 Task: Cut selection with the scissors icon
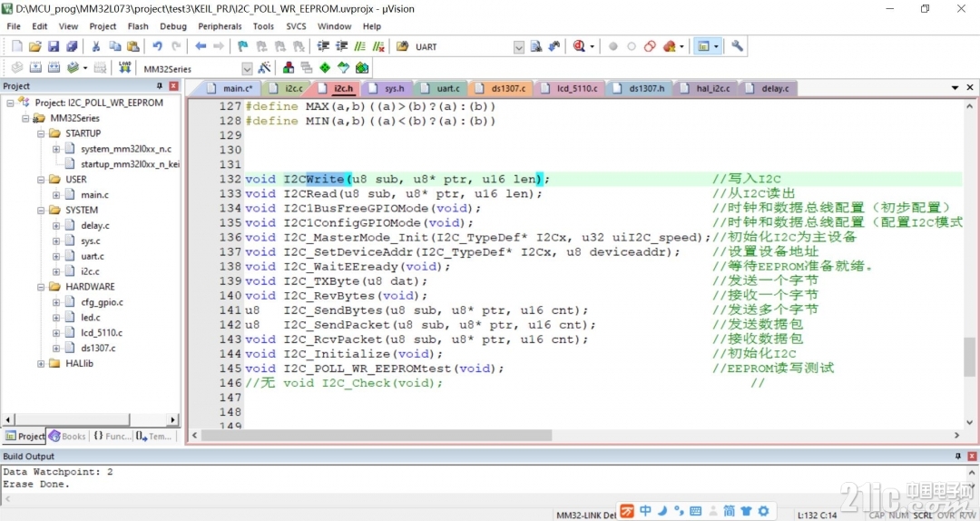pos(95,46)
